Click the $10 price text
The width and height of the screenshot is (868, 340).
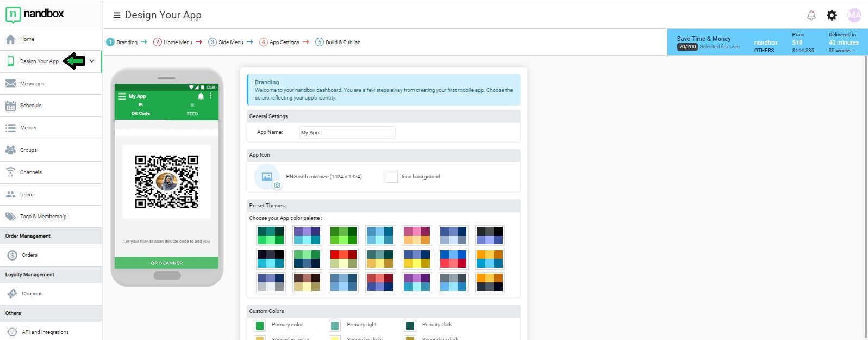point(797,42)
